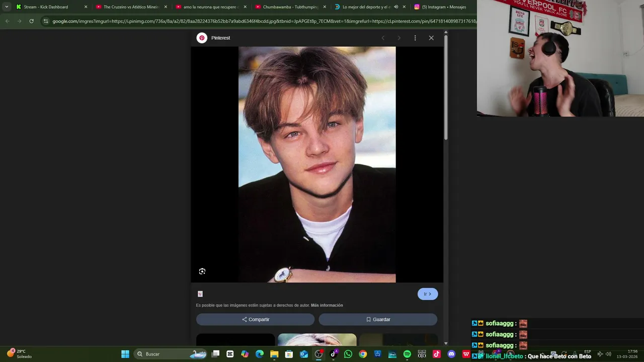Click the address bar URL field

coord(264,21)
